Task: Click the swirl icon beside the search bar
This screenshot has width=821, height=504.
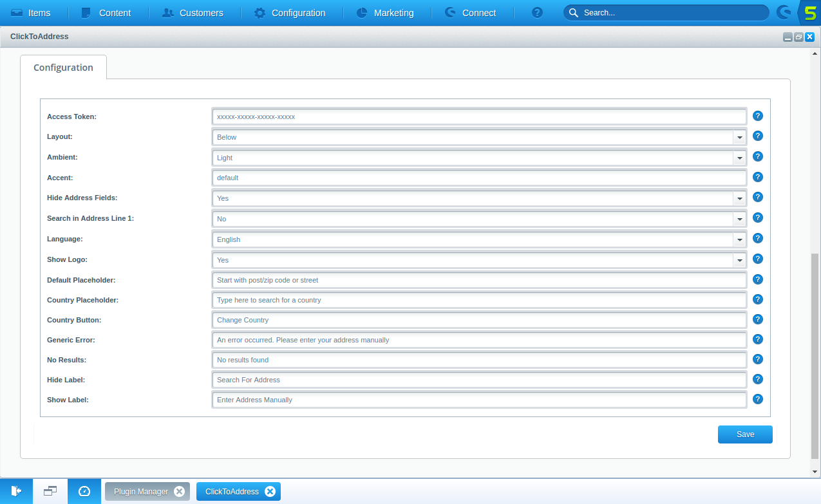Action: [784, 12]
